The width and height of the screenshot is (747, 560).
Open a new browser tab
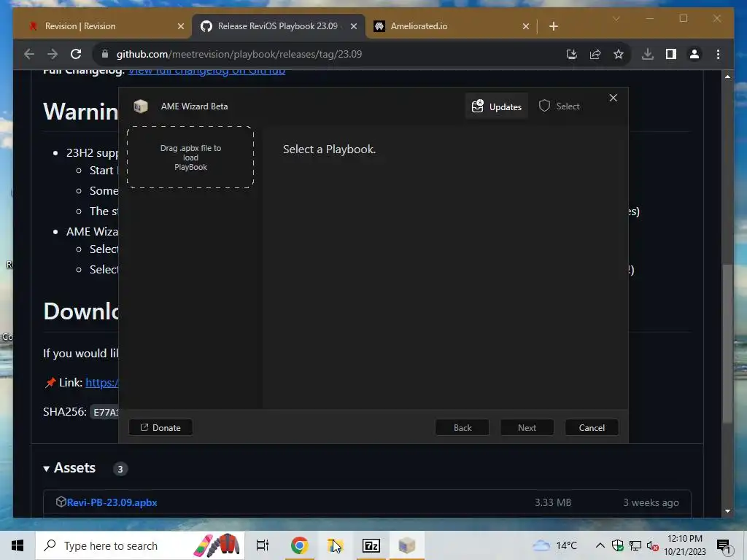[x=554, y=26]
